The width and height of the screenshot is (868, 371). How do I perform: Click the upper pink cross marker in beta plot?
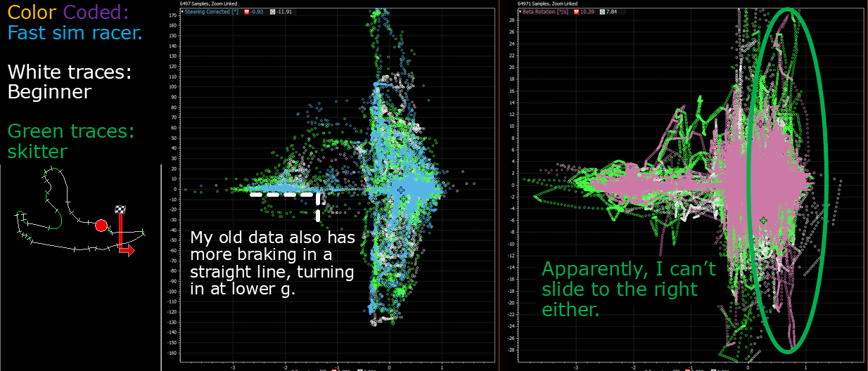coord(760,124)
